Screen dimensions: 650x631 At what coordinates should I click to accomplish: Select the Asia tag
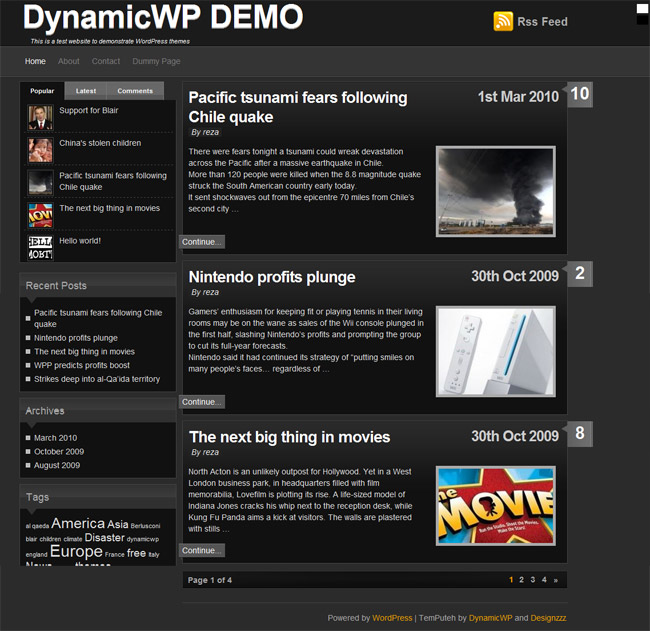pyautogui.click(x=118, y=524)
